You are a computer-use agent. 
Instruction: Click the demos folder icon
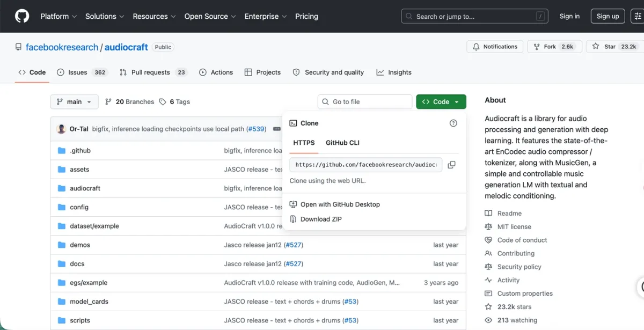pos(61,245)
